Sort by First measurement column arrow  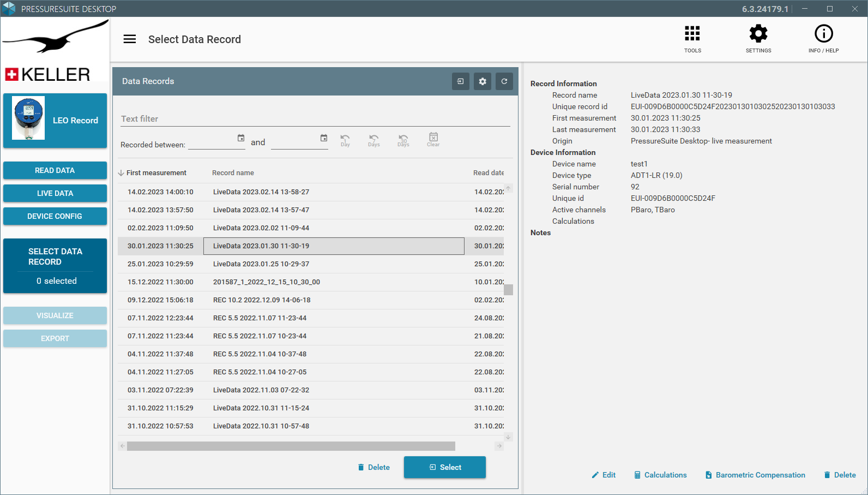[x=121, y=173]
